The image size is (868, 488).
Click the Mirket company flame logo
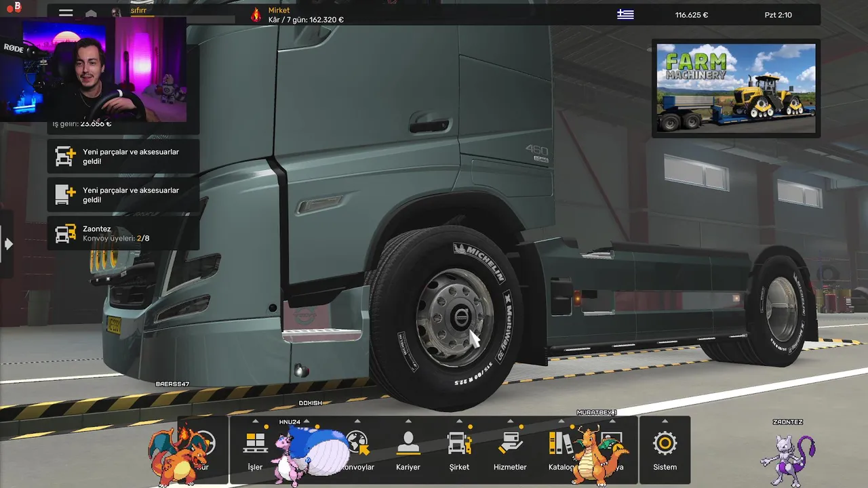point(256,15)
